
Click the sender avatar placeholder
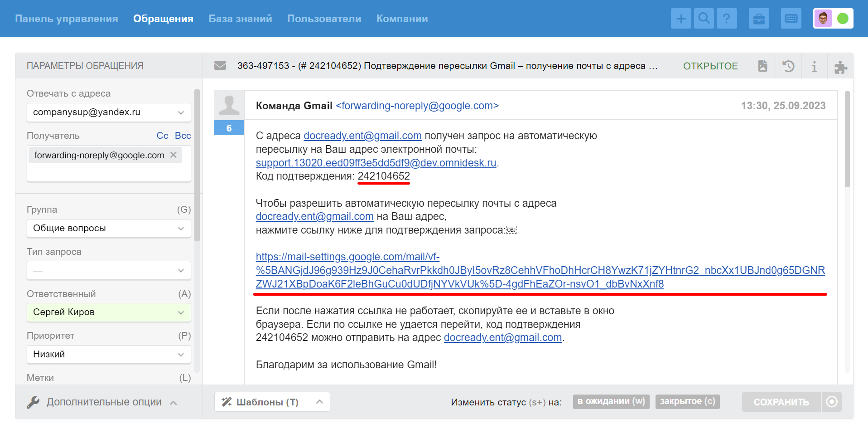(229, 105)
